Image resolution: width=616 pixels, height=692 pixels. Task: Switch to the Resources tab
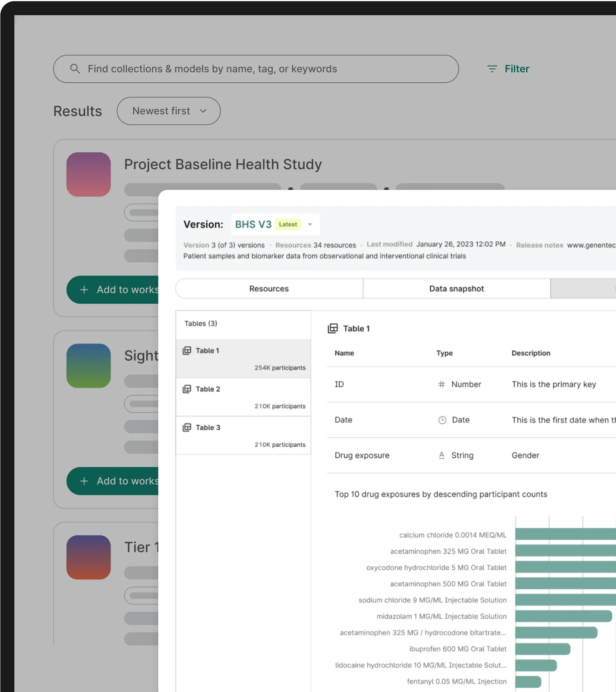(269, 289)
